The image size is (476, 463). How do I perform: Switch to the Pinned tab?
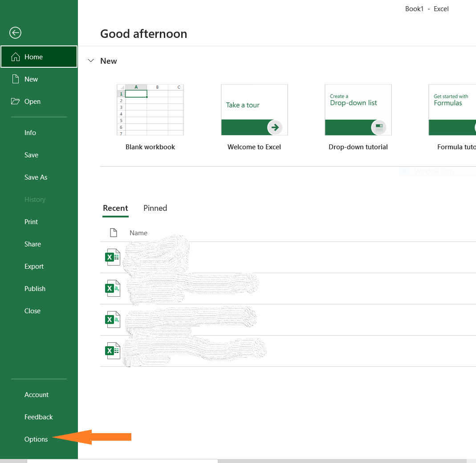click(x=155, y=208)
